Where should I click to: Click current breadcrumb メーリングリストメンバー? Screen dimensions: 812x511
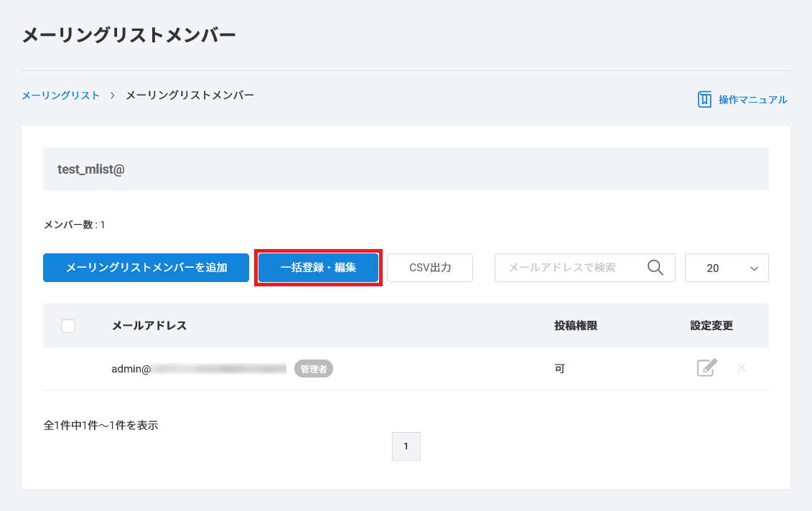[x=190, y=95]
